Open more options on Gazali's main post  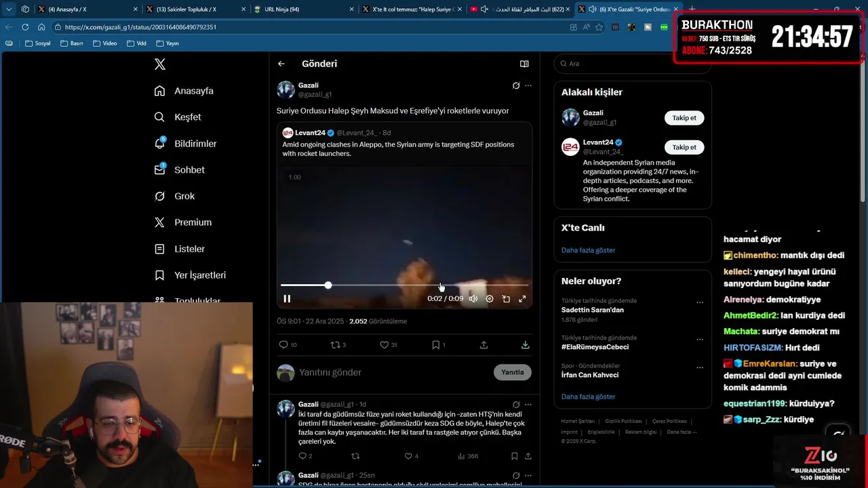pos(528,85)
